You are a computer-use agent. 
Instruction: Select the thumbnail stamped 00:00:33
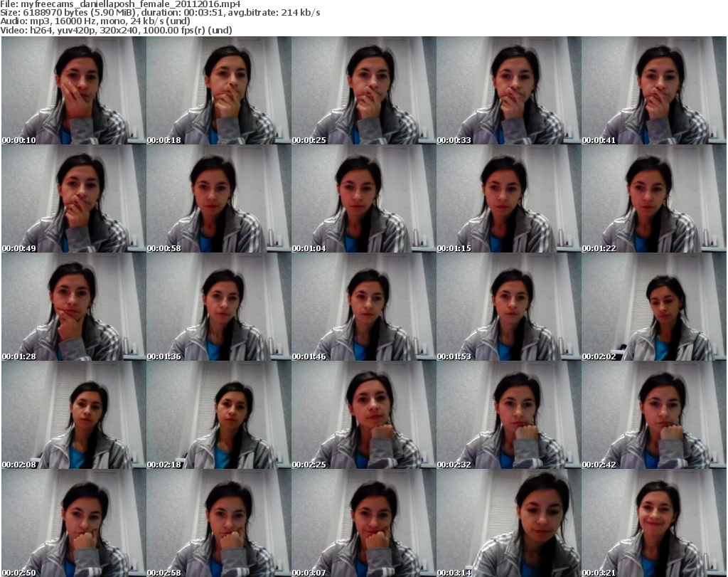pyautogui.click(x=509, y=90)
